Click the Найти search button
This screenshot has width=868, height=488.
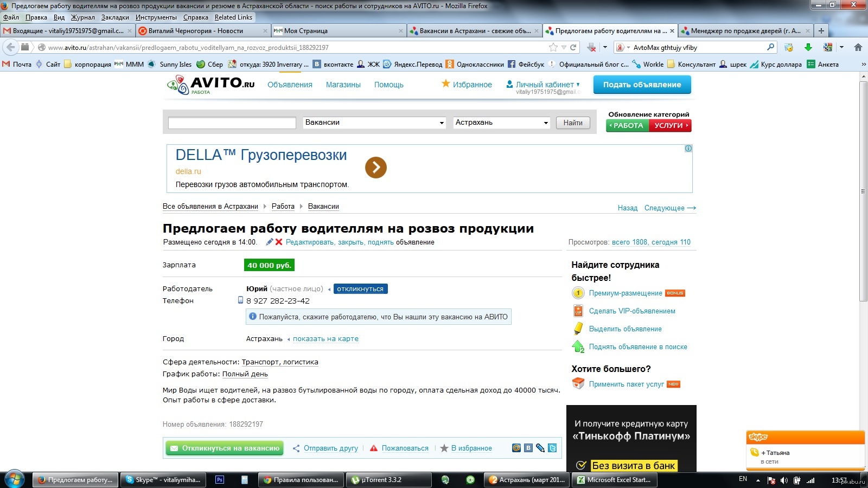pos(573,123)
